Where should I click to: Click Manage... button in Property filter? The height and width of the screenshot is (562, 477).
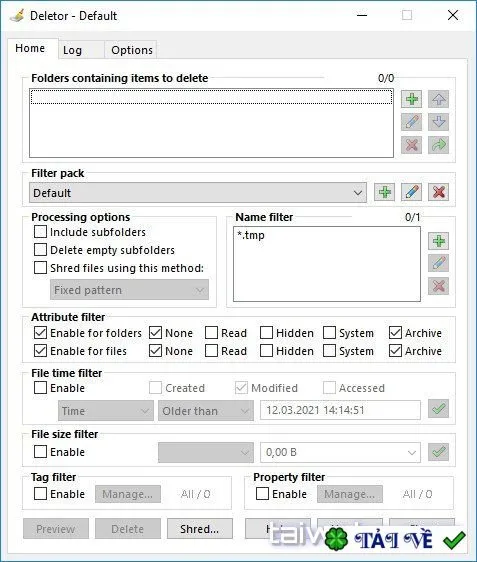[x=350, y=494]
